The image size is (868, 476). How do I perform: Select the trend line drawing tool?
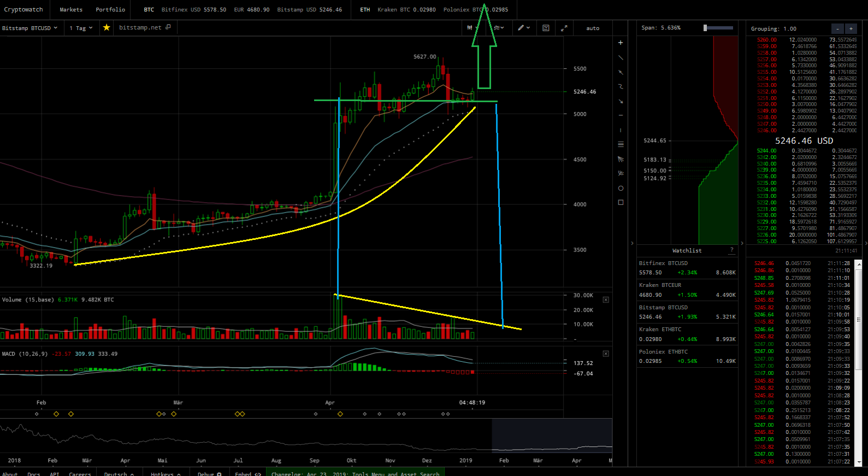point(621,57)
